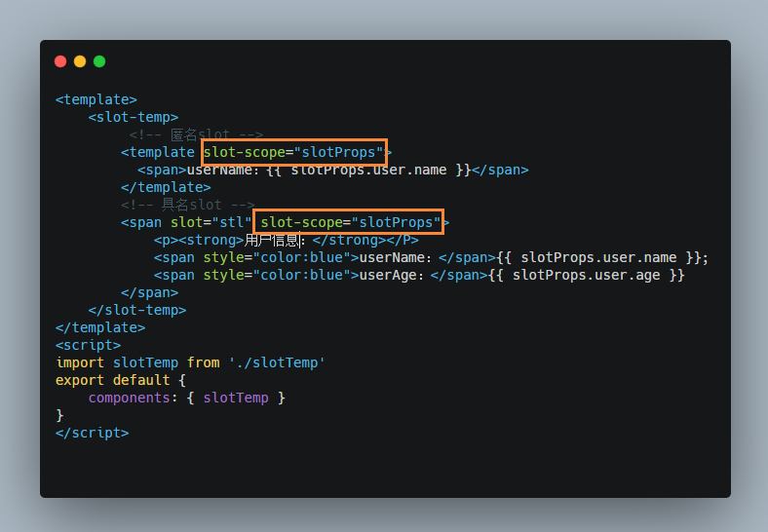Click the first <template> tag at top
Screen dimensions: 768x532
click(x=96, y=99)
